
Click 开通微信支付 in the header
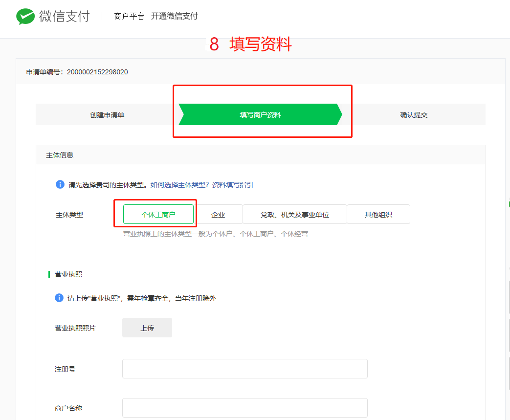[x=174, y=16]
